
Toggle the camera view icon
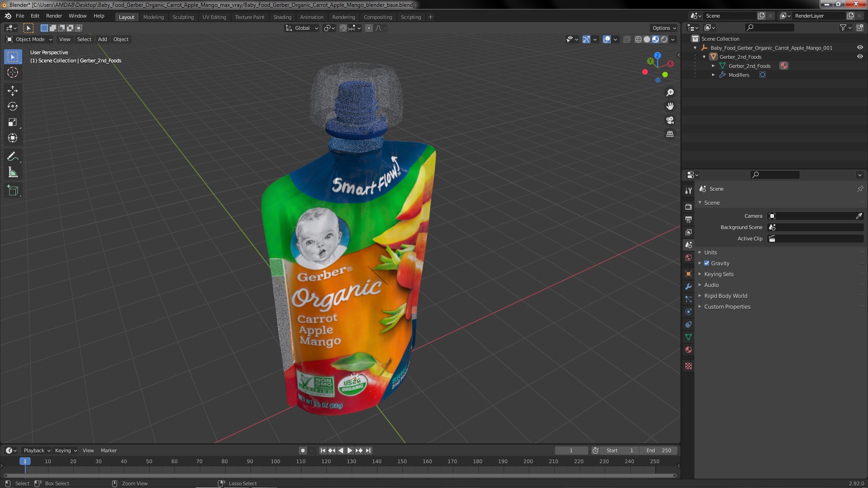click(x=670, y=120)
